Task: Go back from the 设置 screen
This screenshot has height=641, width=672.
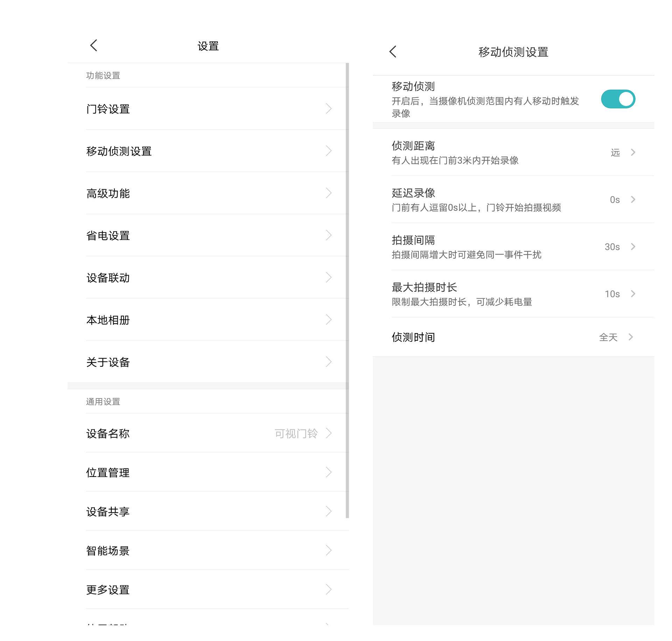Action: click(93, 45)
